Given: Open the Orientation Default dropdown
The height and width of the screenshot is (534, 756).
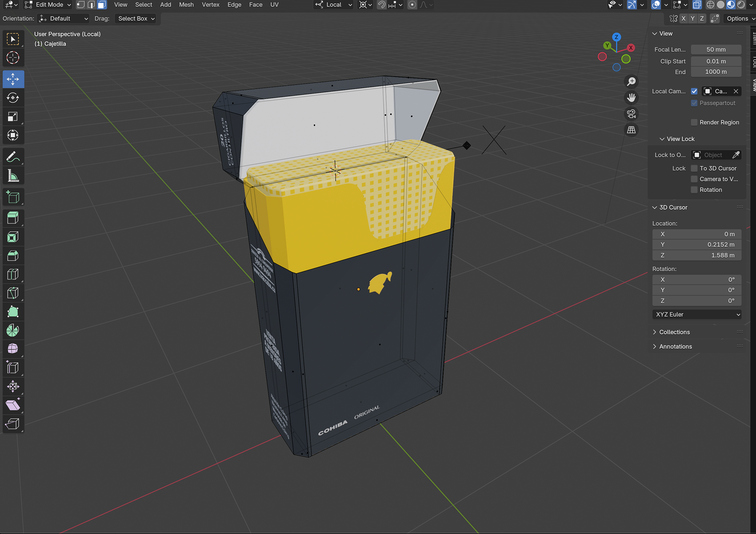Looking at the screenshot, I should pyautogui.click(x=63, y=19).
